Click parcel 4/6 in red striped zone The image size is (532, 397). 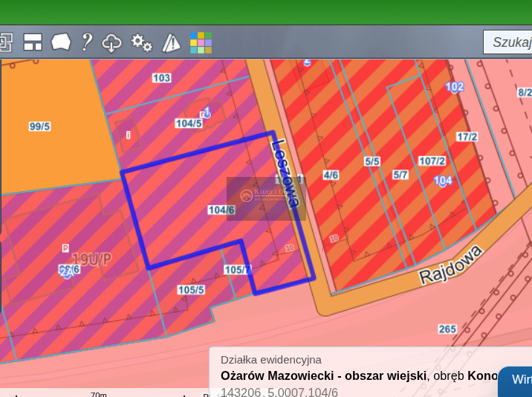(331, 175)
